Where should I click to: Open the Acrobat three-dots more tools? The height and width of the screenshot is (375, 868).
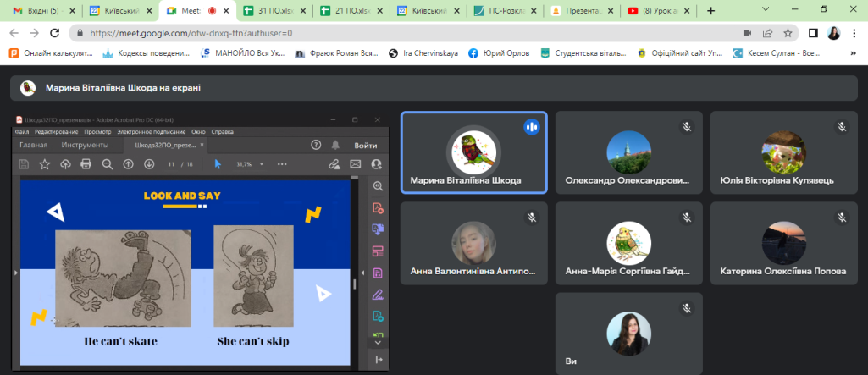282,164
